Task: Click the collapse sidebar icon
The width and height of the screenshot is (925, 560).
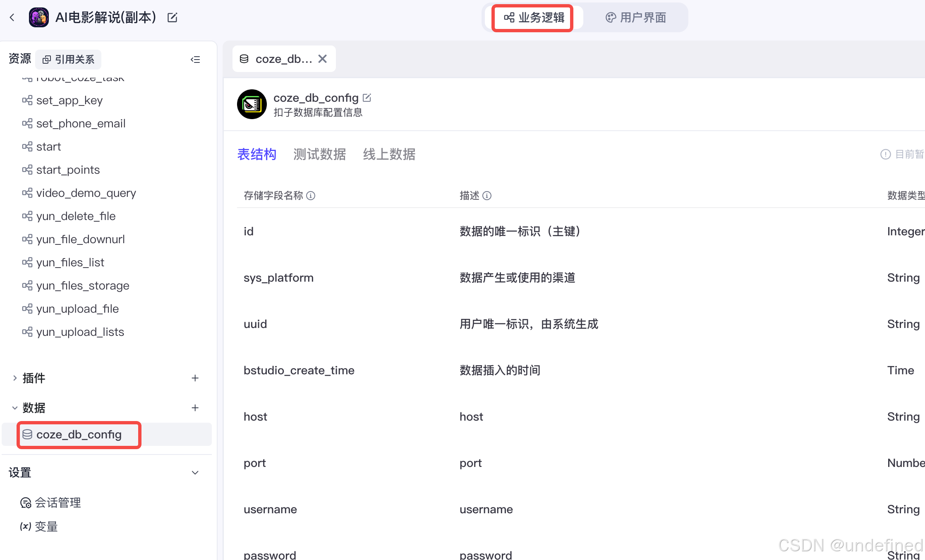Action: tap(195, 59)
